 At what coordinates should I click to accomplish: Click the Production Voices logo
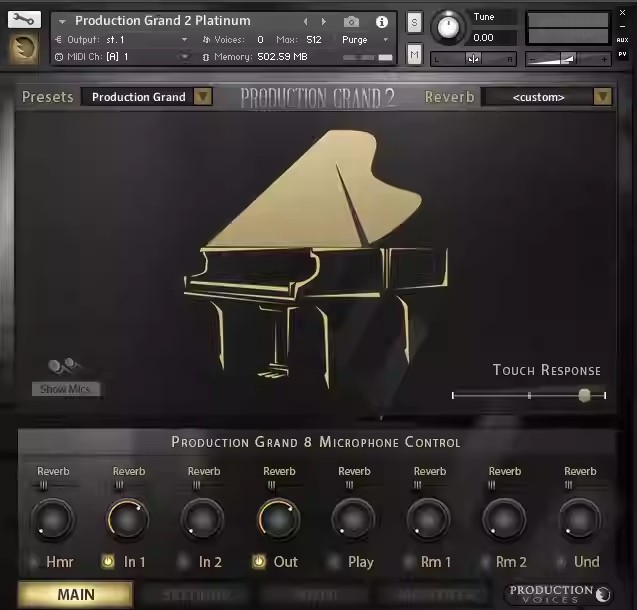point(558,594)
